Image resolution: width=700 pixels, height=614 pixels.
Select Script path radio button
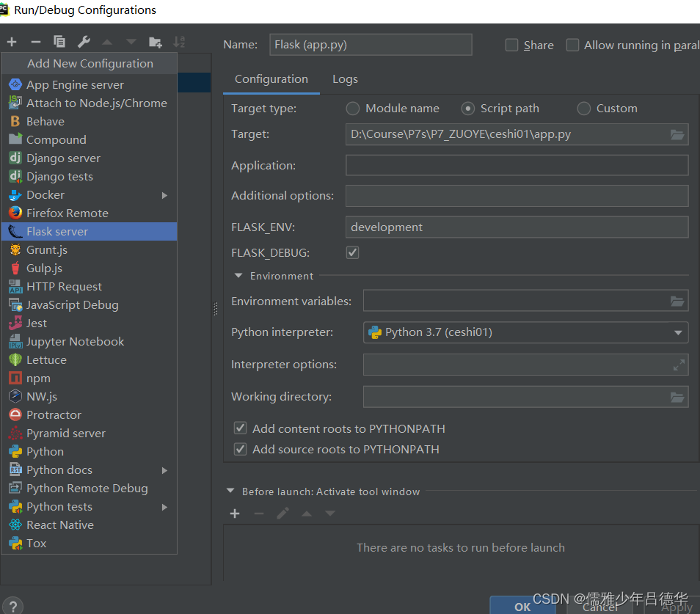coord(468,109)
